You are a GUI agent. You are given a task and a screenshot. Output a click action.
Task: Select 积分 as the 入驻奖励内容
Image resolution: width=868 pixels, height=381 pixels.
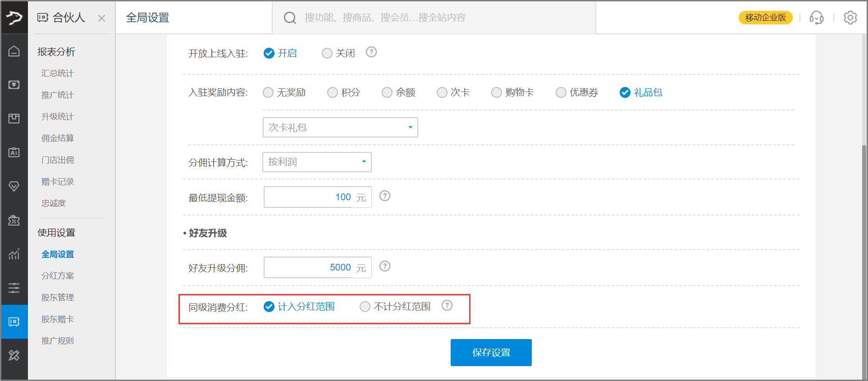pyautogui.click(x=333, y=92)
